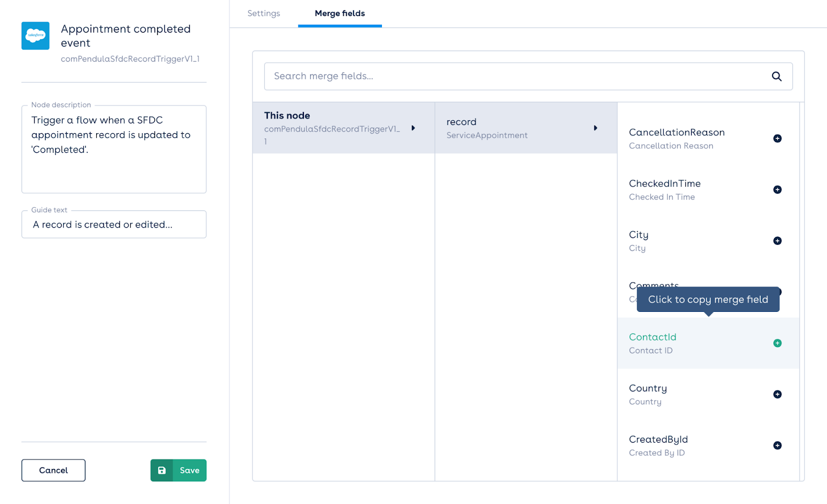Save the node configuration
This screenshot has width=827, height=504.
pos(178,470)
